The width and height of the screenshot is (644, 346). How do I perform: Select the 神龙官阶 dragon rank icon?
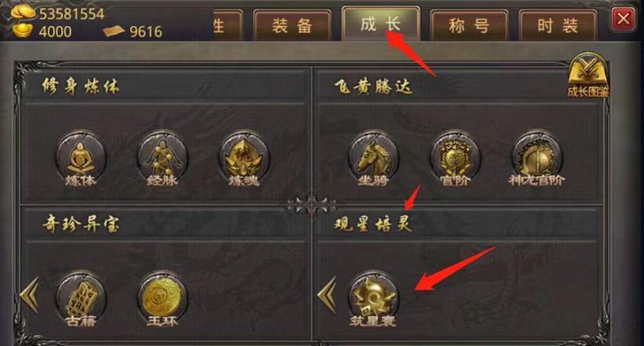(x=536, y=158)
